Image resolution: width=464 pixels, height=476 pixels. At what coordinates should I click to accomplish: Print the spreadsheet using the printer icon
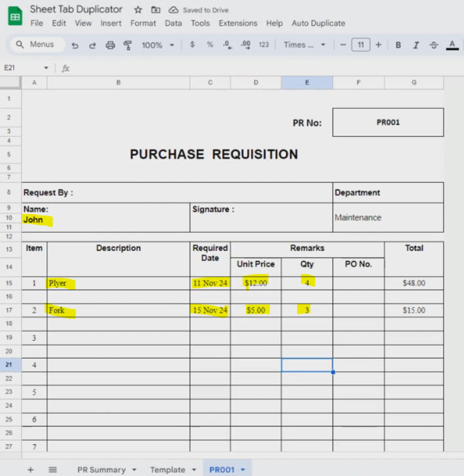[x=110, y=45]
